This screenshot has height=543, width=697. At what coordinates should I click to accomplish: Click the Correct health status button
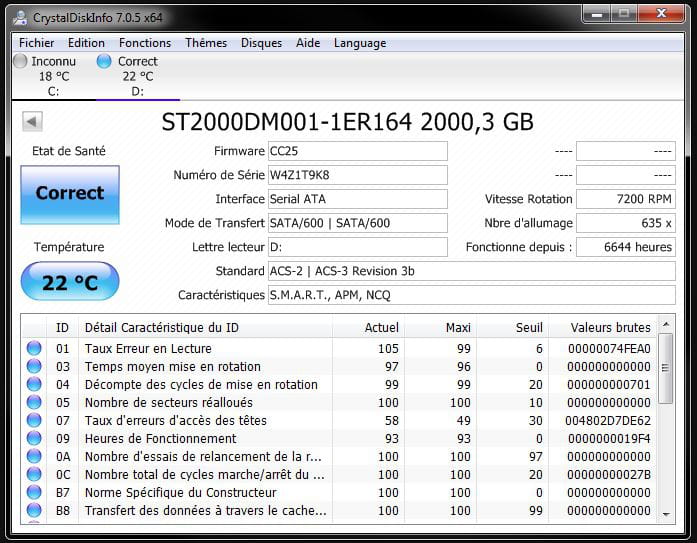70,195
